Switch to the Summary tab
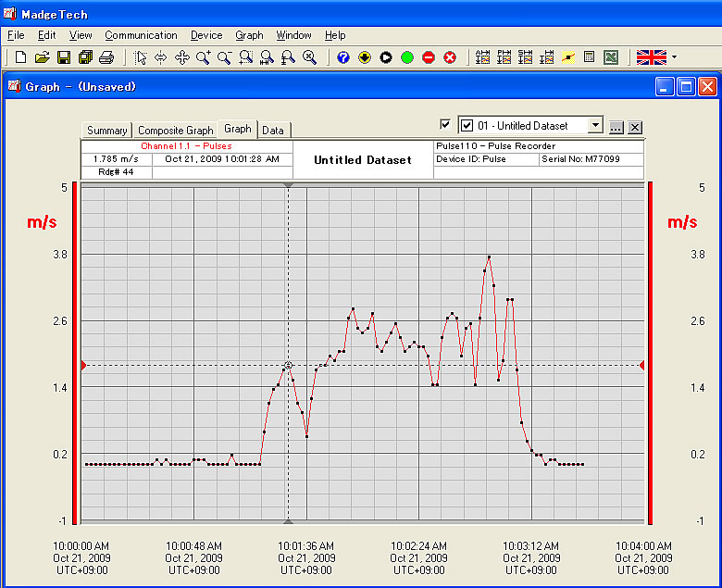 [x=107, y=131]
